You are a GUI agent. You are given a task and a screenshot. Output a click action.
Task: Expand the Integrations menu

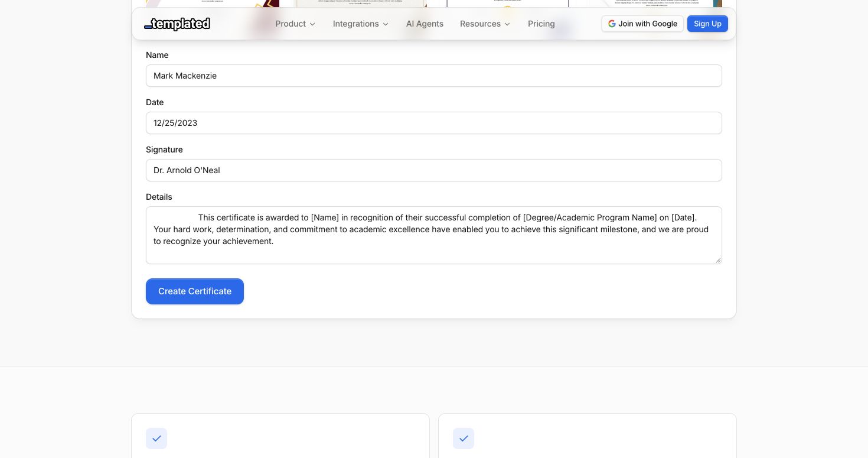pyautogui.click(x=361, y=24)
